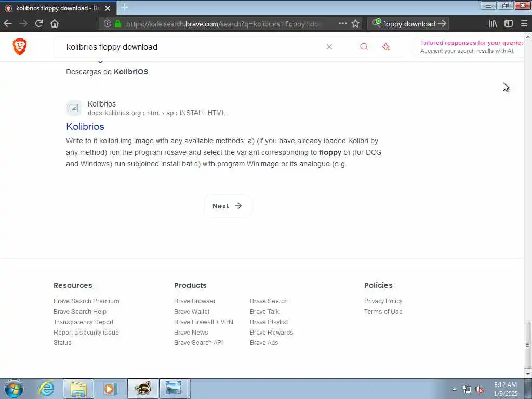The image size is (532, 399).
Task: Focus the address bar URL field
Action: click(222, 24)
